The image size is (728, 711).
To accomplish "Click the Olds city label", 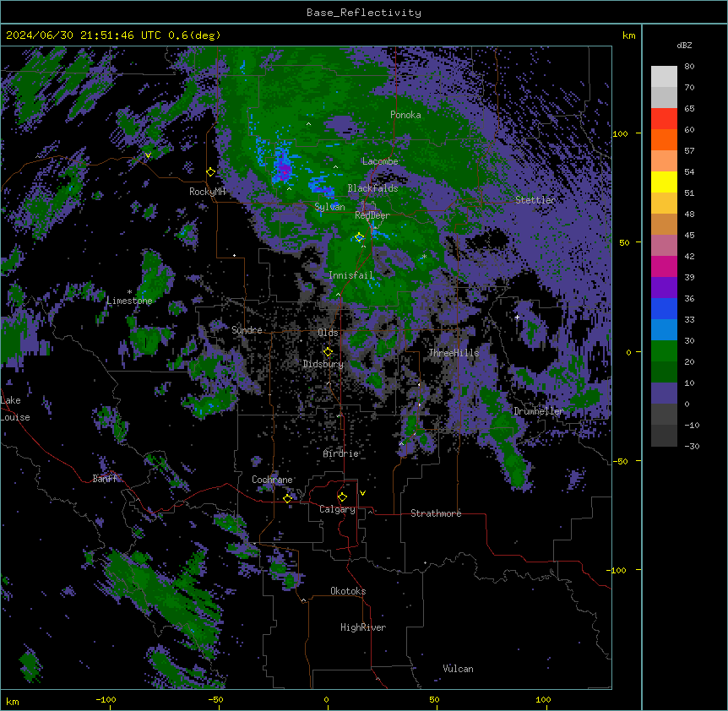I will point(328,333).
